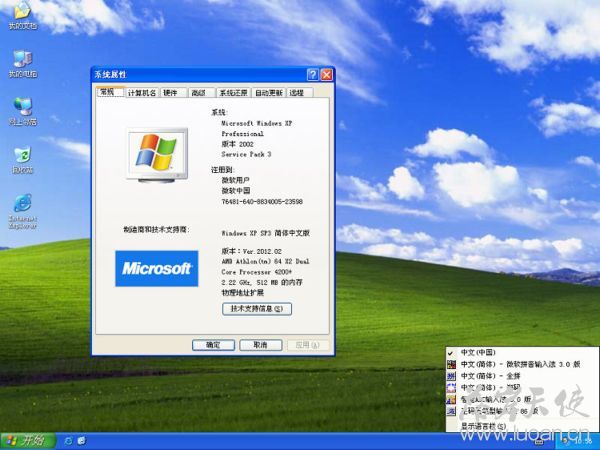Click the keyboard icon on the taskbar
600x450 pixels.
538,442
